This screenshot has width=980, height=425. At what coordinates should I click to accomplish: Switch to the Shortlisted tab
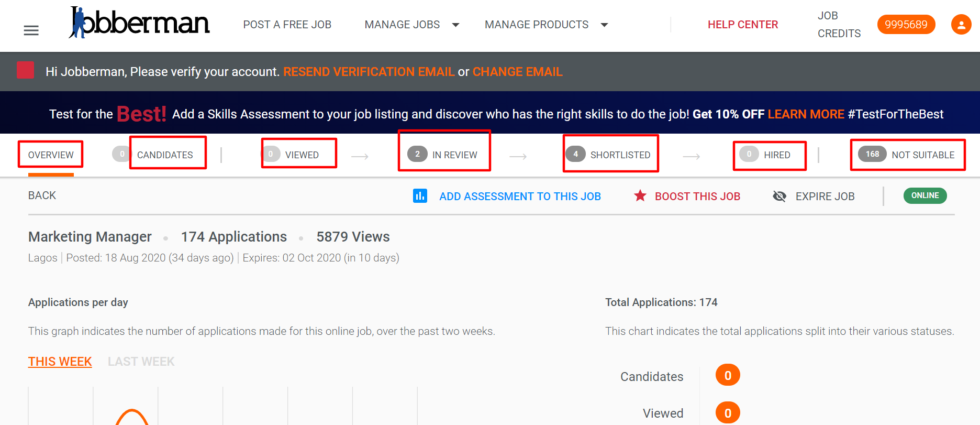point(620,155)
